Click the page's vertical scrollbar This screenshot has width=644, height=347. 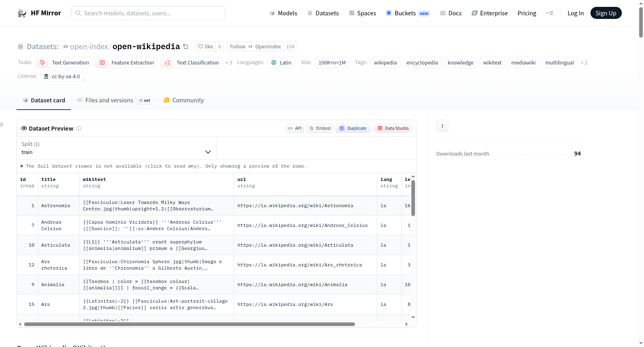point(641,22)
